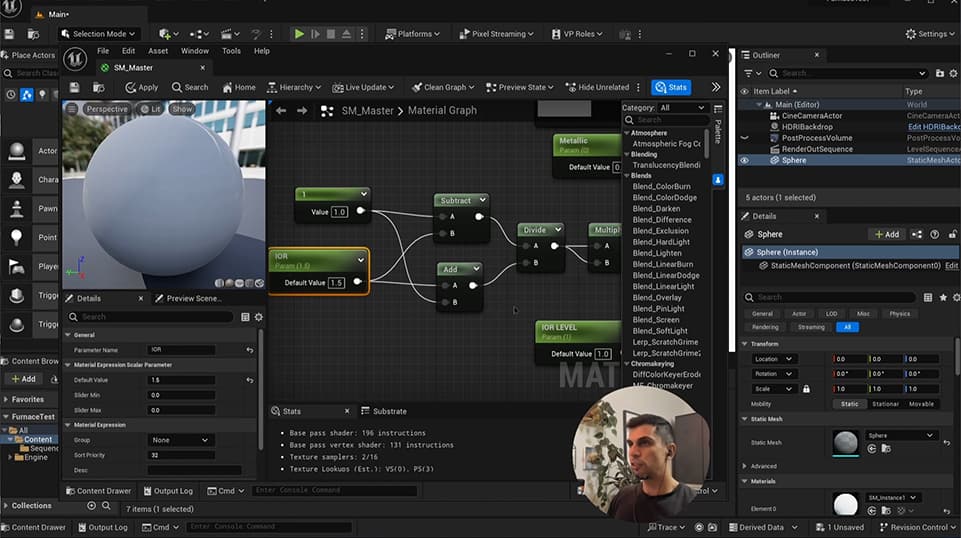Screen dimensions: 961x538
Task: Open the Window menu
Action: [195, 51]
